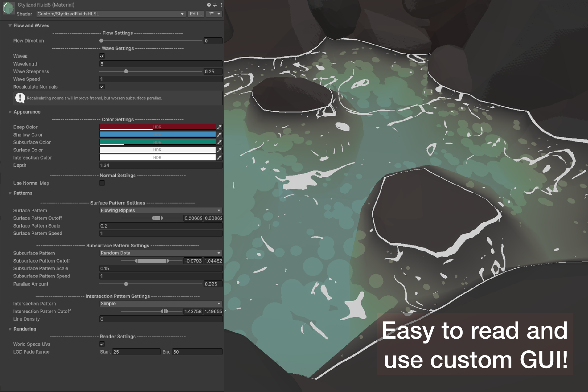Toggle the Waves checkbox
The height and width of the screenshot is (392, 588).
[x=102, y=56]
